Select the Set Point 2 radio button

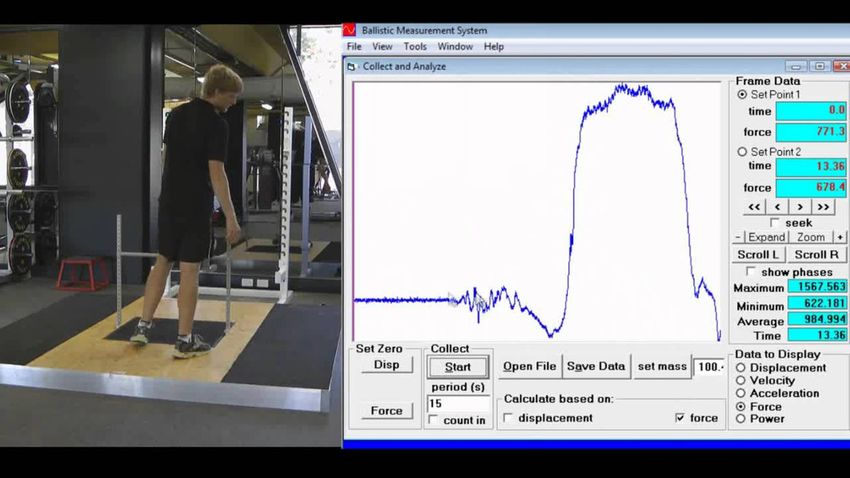click(x=742, y=152)
